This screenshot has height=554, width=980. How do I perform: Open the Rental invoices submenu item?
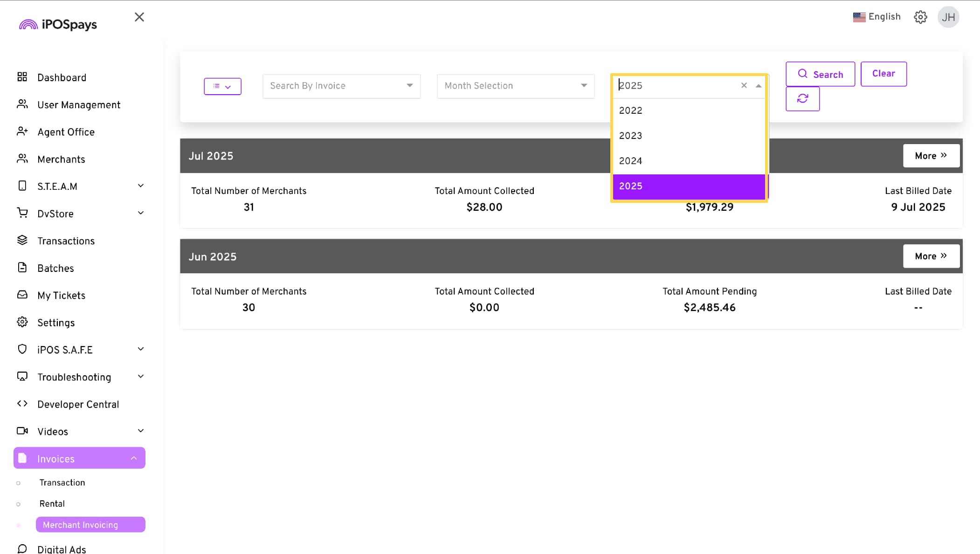coord(52,504)
